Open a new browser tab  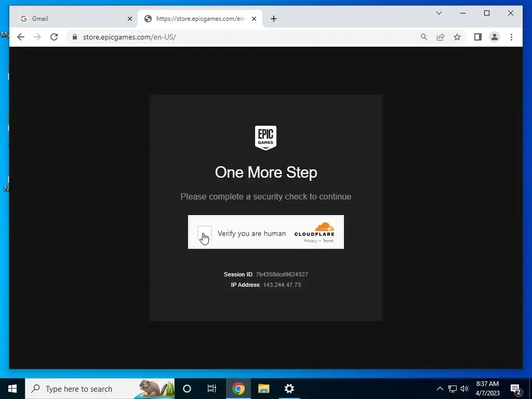click(274, 19)
